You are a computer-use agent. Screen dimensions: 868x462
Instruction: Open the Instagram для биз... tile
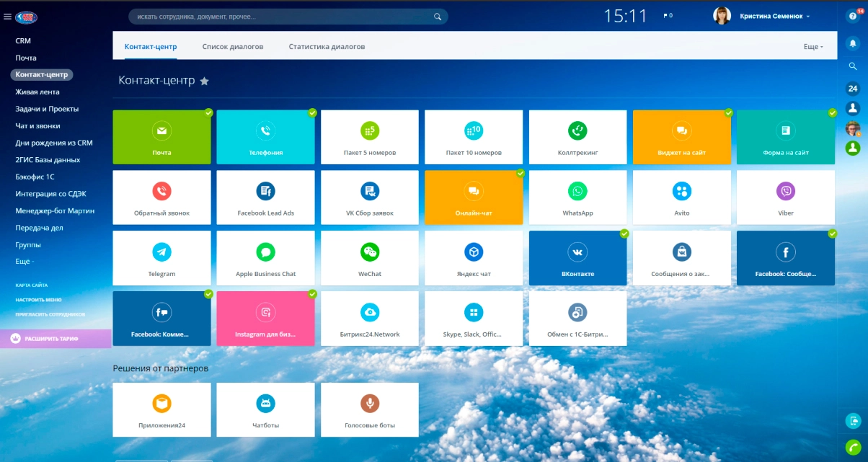pyautogui.click(x=266, y=319)
